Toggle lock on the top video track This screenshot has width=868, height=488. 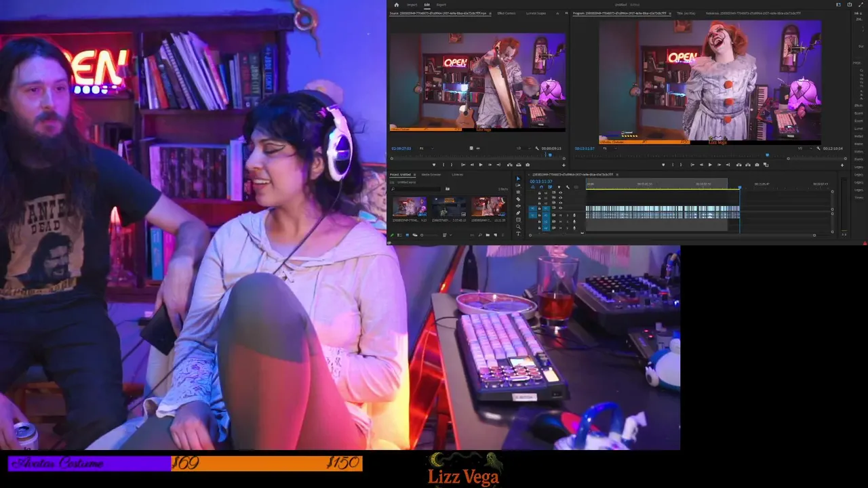pos(540,192)
